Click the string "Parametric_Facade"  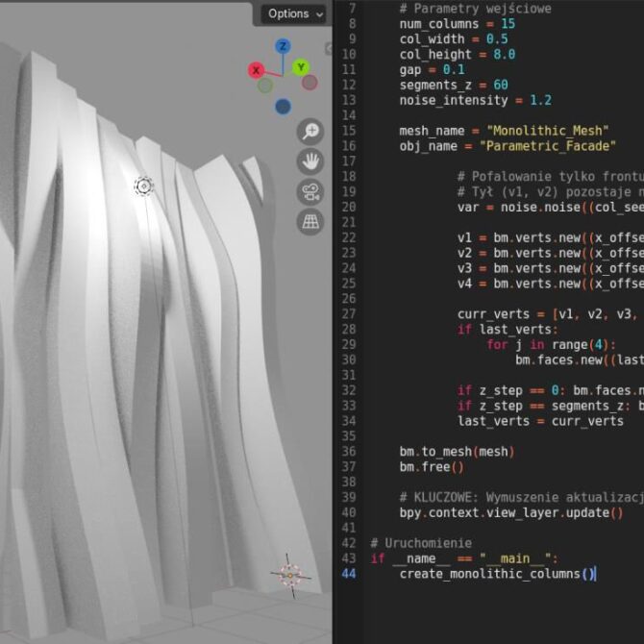548,146
